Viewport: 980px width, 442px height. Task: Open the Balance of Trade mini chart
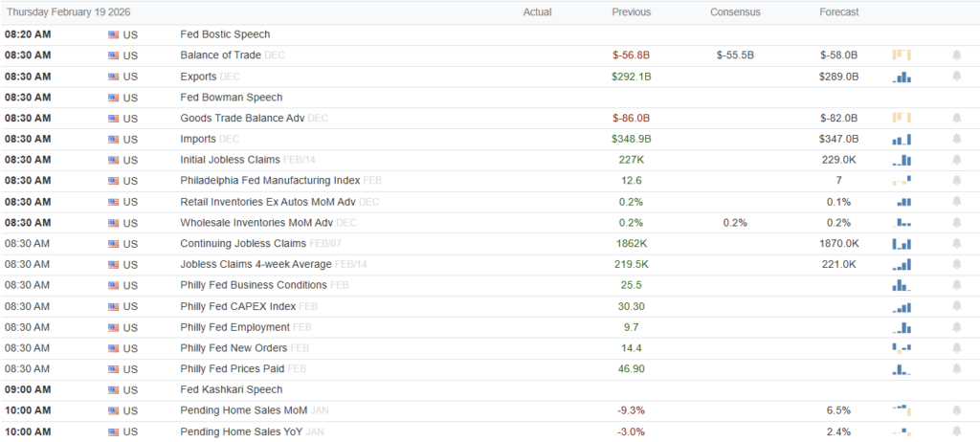point(902,55)
